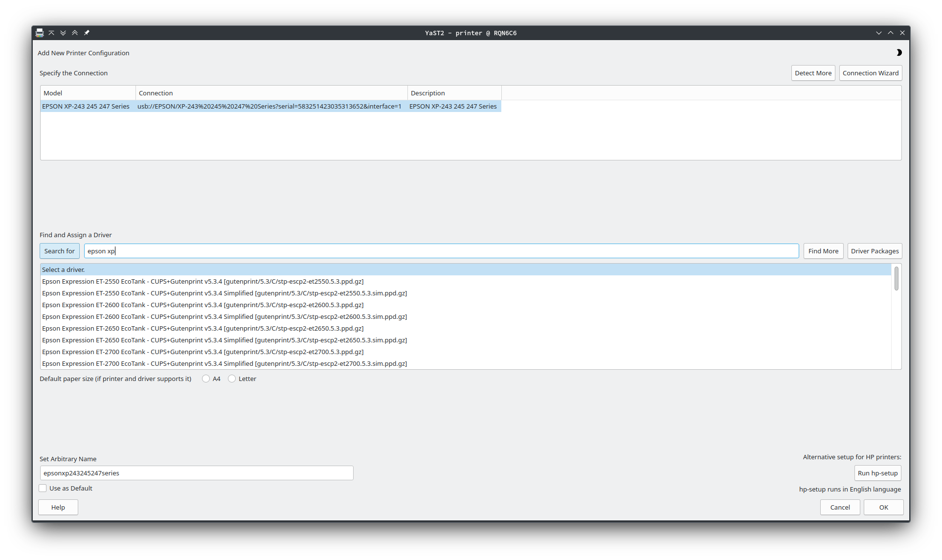
Task: Maximize the YaST2 printer window
Action: [x=891, y=33]
